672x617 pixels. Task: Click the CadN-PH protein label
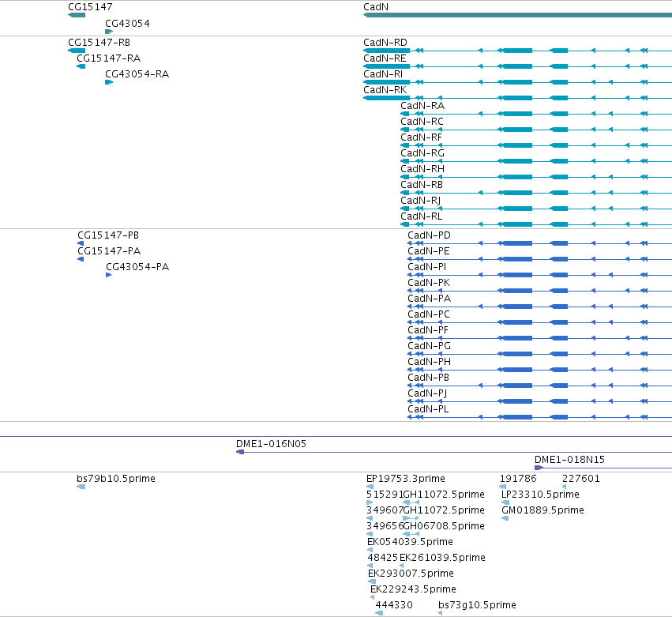tap(429, 363)
